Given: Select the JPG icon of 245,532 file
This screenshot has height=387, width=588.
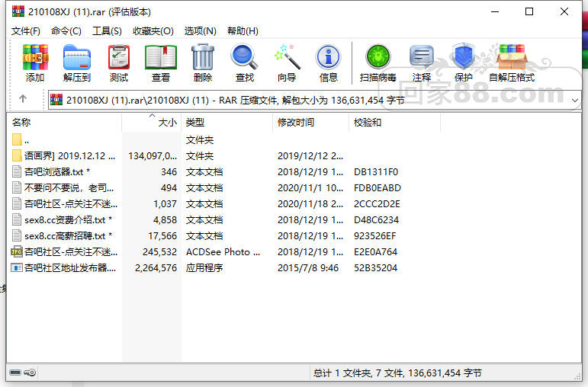Looking at the screenshot, I should 17,251.
